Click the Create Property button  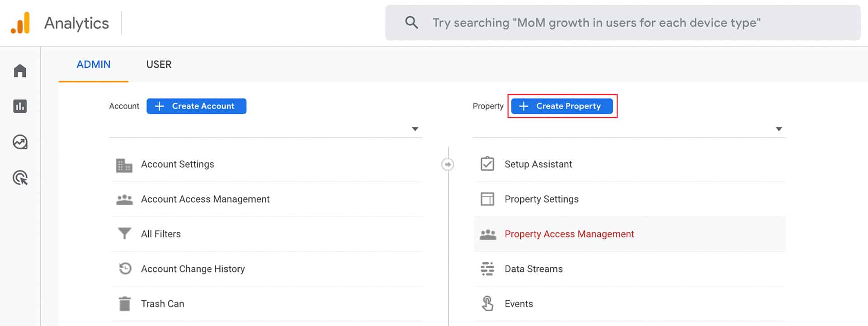click(562, 106)
